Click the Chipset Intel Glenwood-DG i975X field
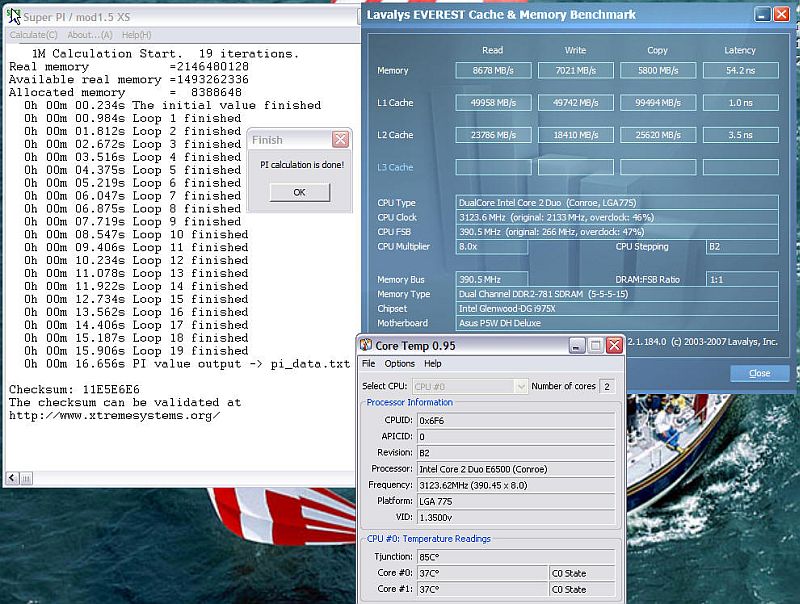The image size is (800, 604). (617, 309)
